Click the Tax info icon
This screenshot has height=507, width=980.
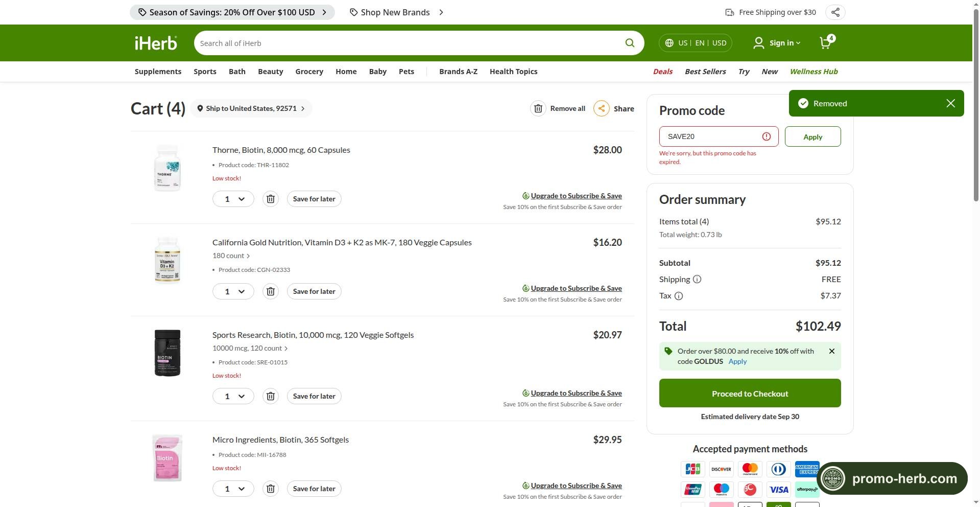(x=679, y=296)
